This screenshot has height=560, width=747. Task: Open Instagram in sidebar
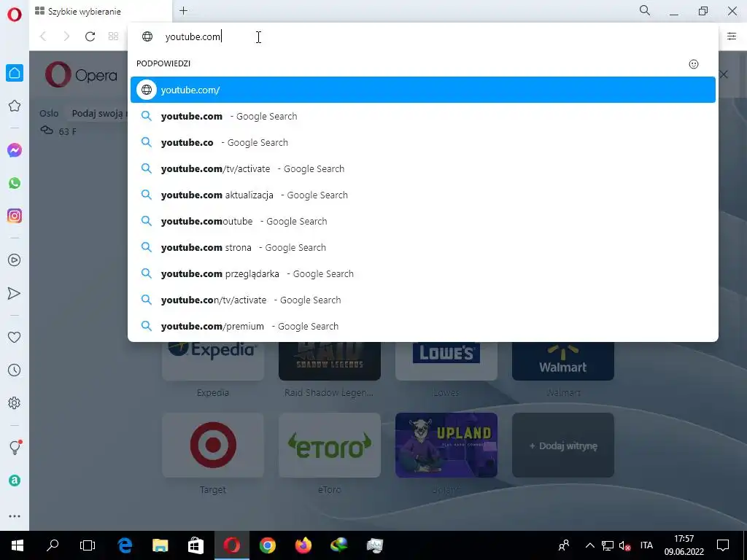pyautogui.click(x=15, y=216)
